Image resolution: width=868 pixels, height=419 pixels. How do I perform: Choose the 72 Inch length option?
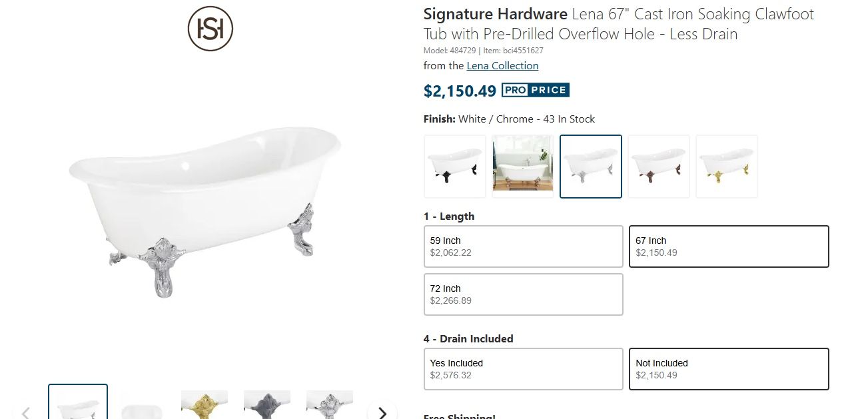523,294
